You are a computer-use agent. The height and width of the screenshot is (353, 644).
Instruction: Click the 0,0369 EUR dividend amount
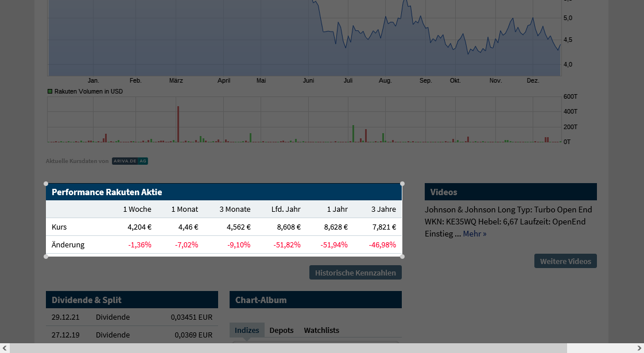point(193,335)
